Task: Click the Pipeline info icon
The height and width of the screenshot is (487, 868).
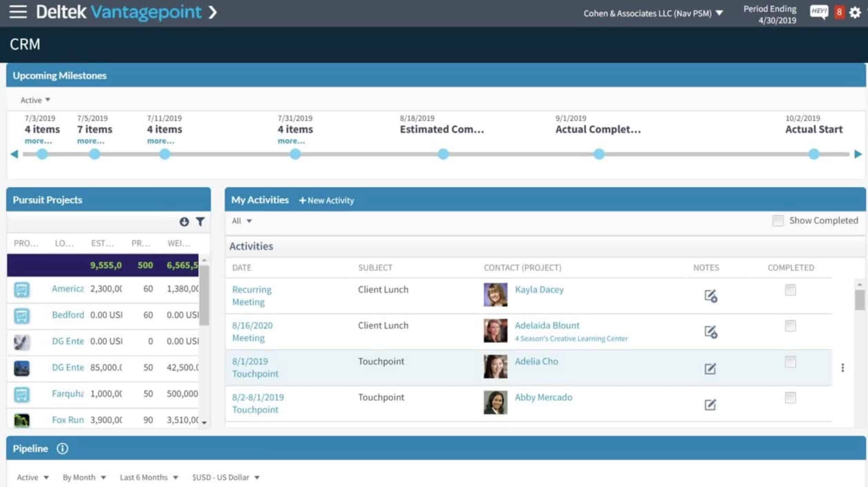Action: (x=62, y=448)
